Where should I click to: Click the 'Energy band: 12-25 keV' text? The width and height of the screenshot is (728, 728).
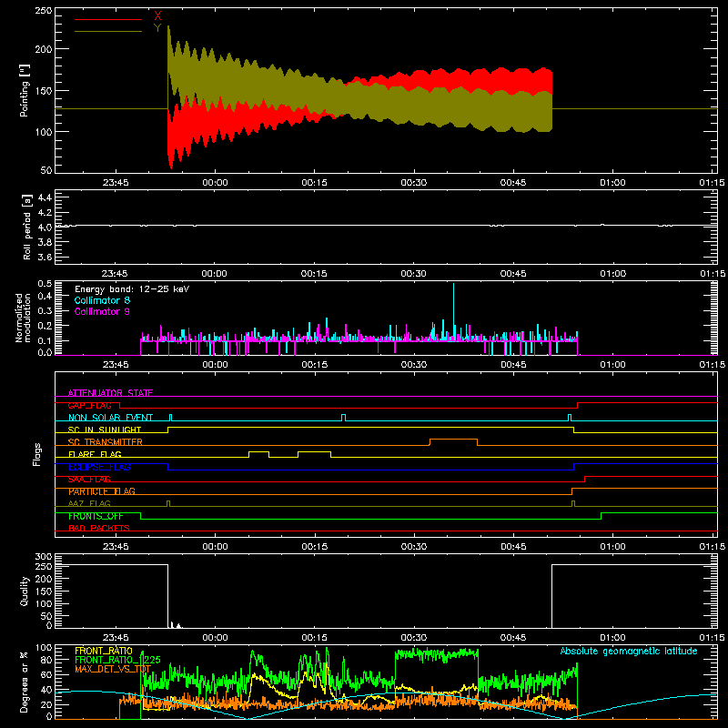(x=132, y=289)
